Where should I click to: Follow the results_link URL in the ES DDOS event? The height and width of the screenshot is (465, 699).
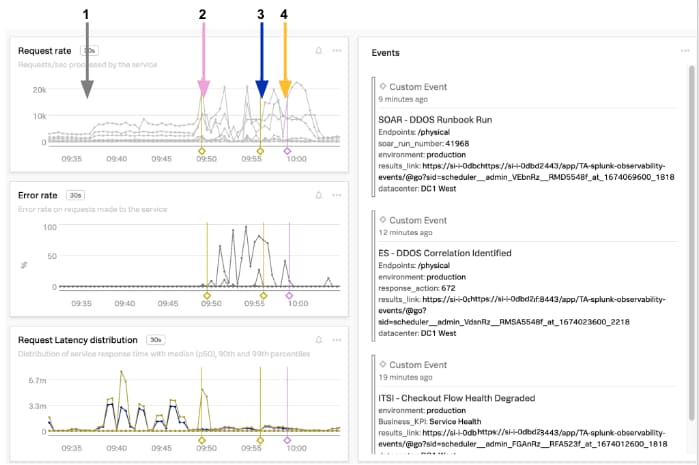(522, 310)
